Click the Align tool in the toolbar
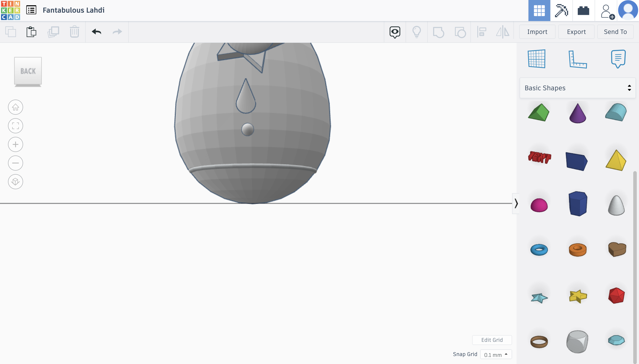This screenshot has width=639, height=364. tap(481, 32)
